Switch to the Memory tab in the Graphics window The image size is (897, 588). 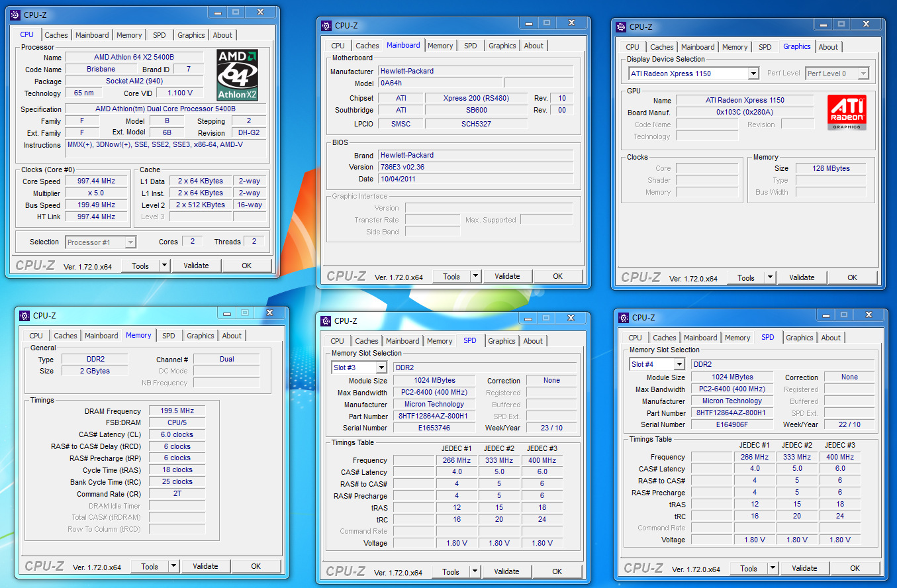[735, 47]
